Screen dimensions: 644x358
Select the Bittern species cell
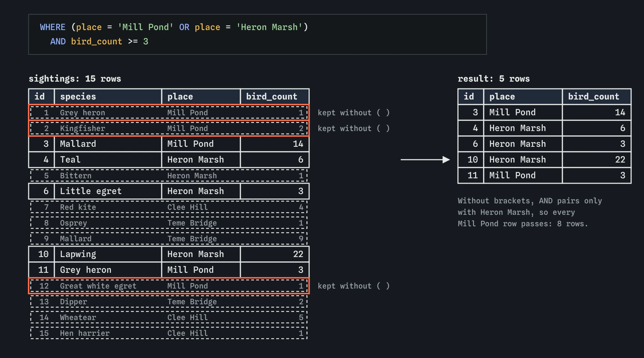pos(76,176)
